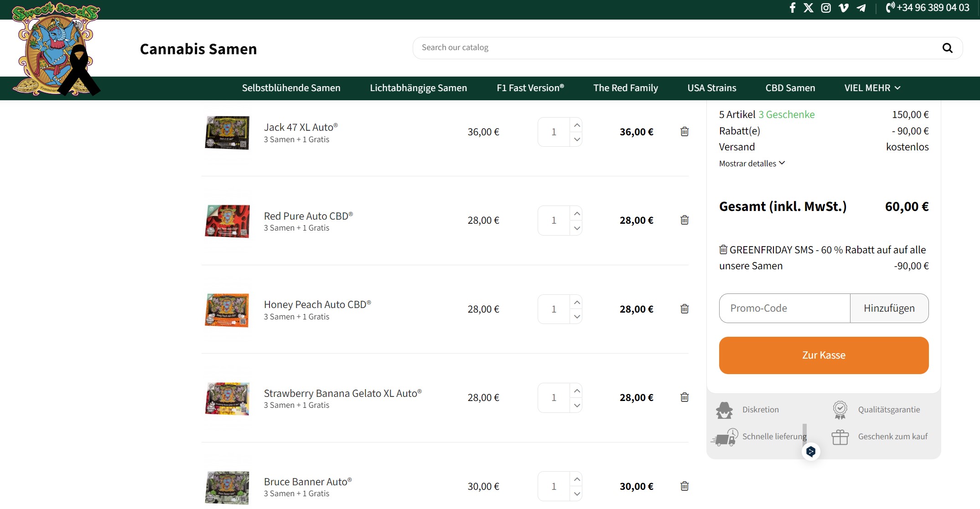The width and height of the screenshot is (980, 509).
Task: Click Honey Peach Auto CBD quantity field
Action: pyautogui.click(x=554, y=309)
